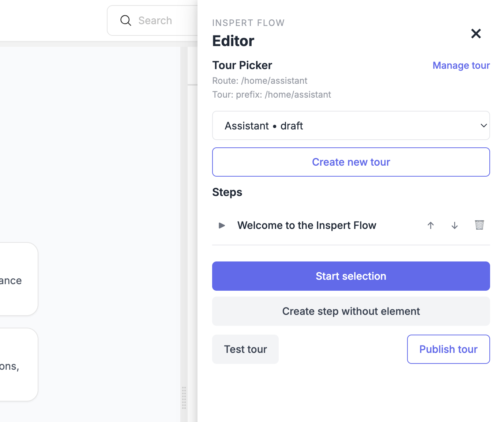Play the Welcome step preview
Image resolution: width=504 pixels, height=422 pixels.
221,226
